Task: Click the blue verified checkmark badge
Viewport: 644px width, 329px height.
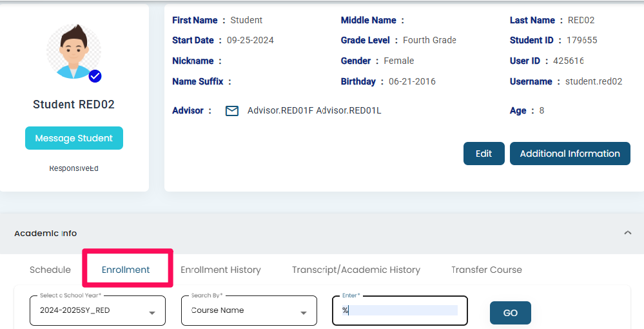Action: click(x=95, y=76)
